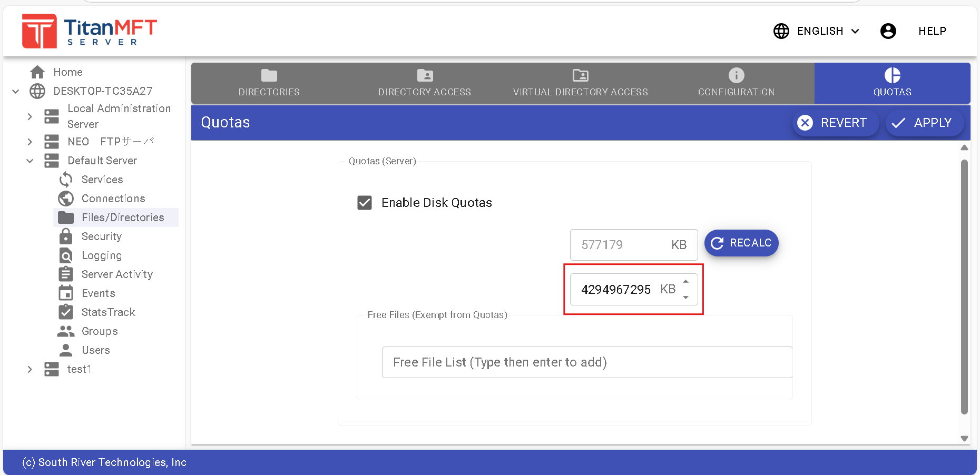980x475 pixels.
Task: Open the user account profile icon
Action: pyautogui.click(x=888, y=31)
